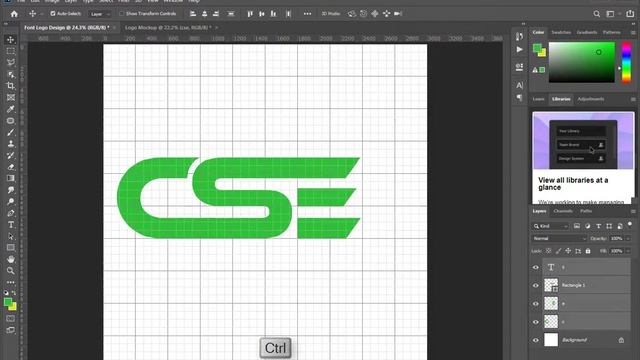Toggle Lock transparent pixels in Layers panel
The image size is (640, 360).
click(549, 251)
